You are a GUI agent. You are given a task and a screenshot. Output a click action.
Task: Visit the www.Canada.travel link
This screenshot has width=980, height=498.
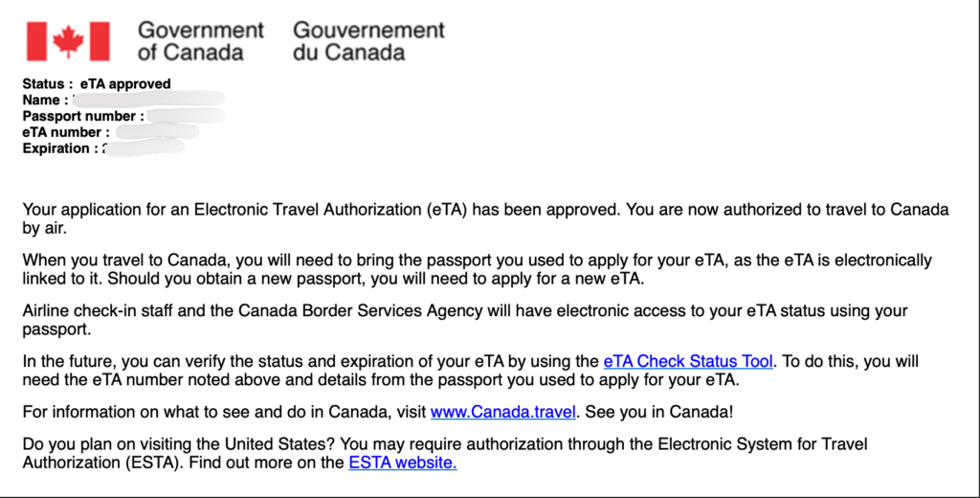click(x=502, y=412)
